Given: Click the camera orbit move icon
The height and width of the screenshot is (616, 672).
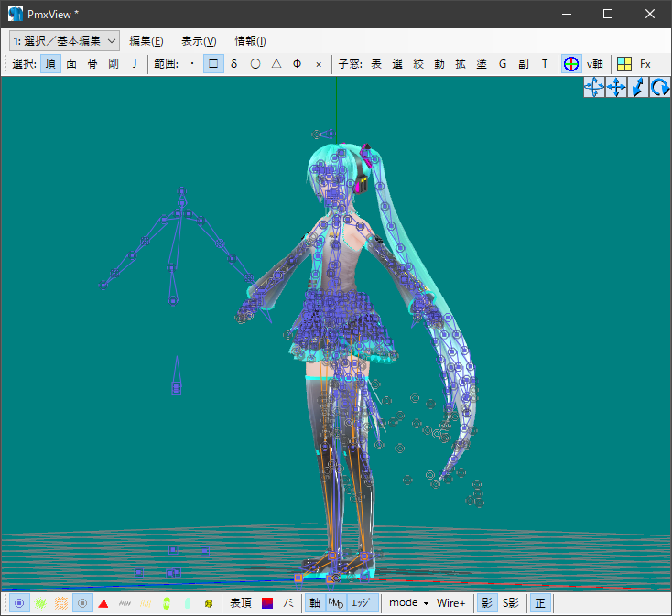Looking at the screenshot, I should pyautogui.click(x=594, y=87).
